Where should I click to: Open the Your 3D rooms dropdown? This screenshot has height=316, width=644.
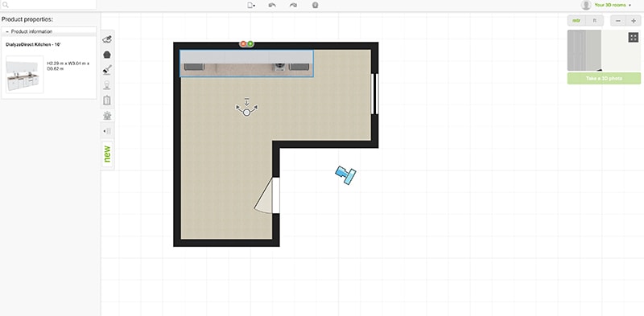pyautogui.click(x=613, y=5)
